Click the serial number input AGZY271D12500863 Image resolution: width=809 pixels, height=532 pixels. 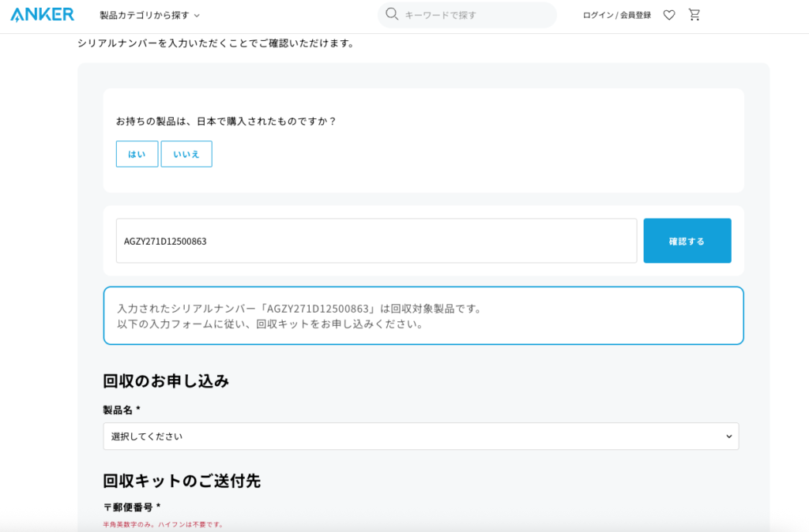pos(376,241)
